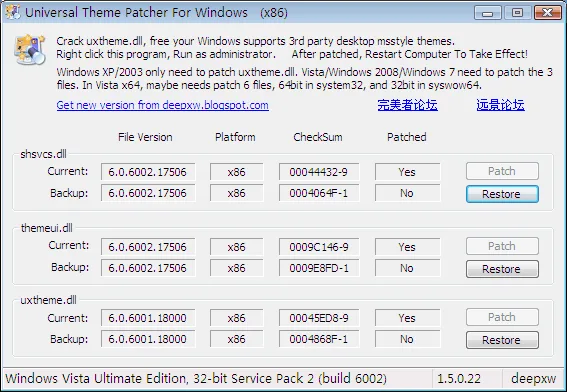The height and width of the screenshot is (392, 567).
Task: Click shsvcs.dll backup Patched No field
Action: tap(408, 193)
